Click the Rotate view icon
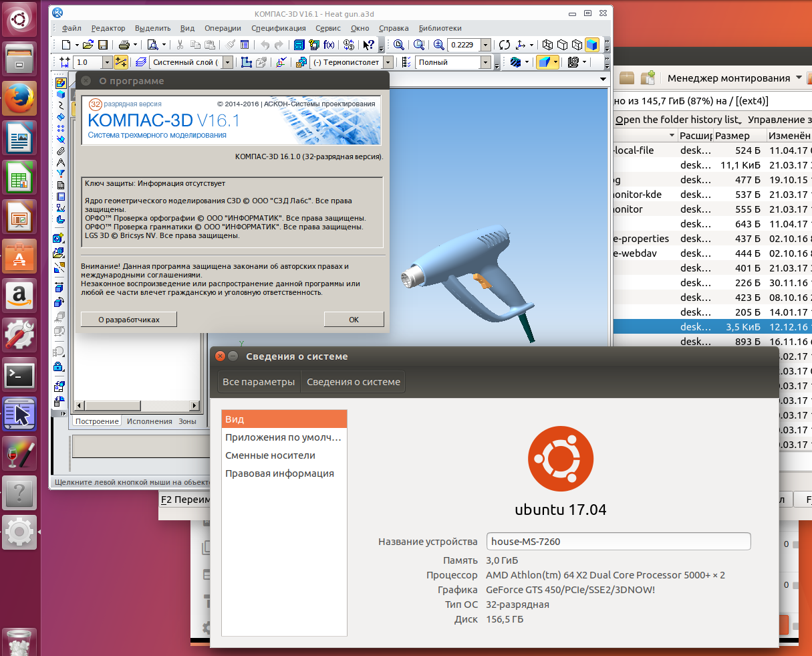812x656 pixels. point(505,45)
